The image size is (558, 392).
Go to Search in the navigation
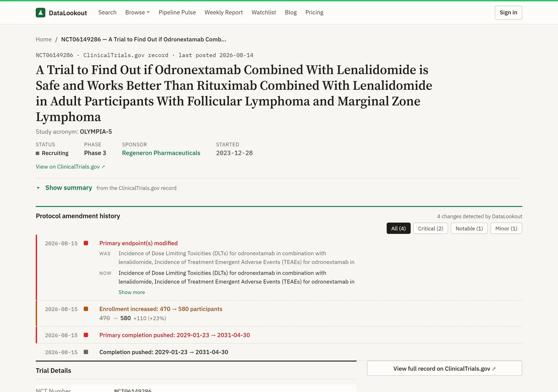pyautogui.click(x=107, y=13)
